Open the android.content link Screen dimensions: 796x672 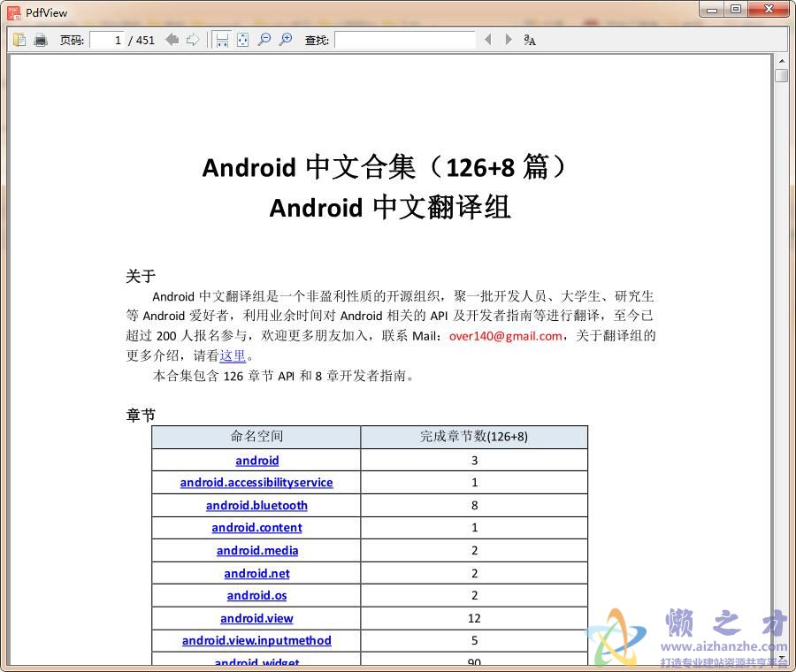tap(256, 528)
